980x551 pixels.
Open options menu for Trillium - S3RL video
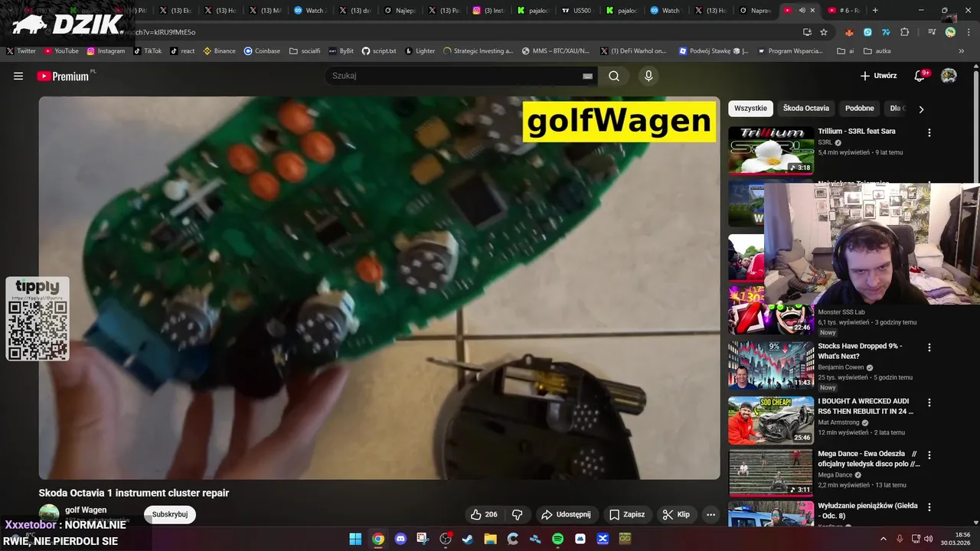929,132
